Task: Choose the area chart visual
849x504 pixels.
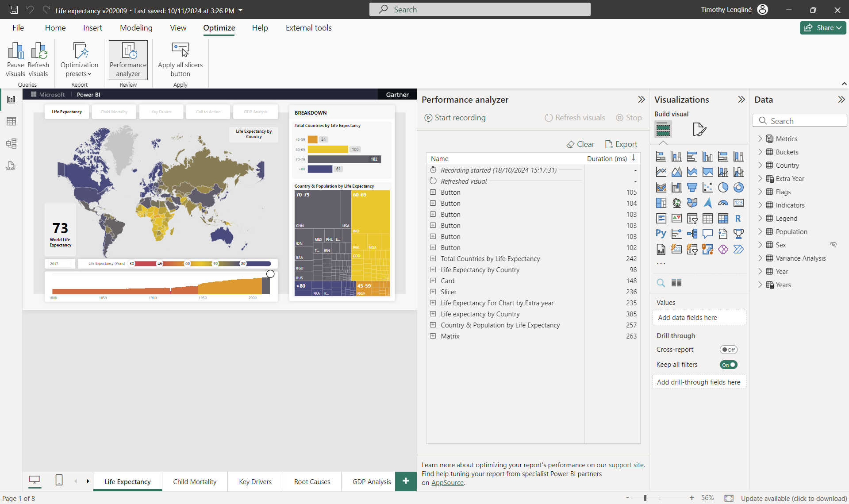Action: pyautogui.click(x=676, y=172)
